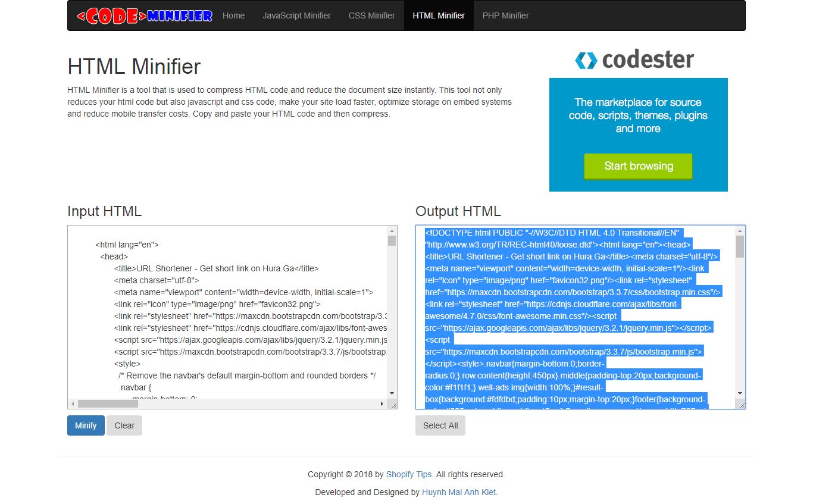Click the marketplace for source code text

pyautogui.click(x=638, y=115)
